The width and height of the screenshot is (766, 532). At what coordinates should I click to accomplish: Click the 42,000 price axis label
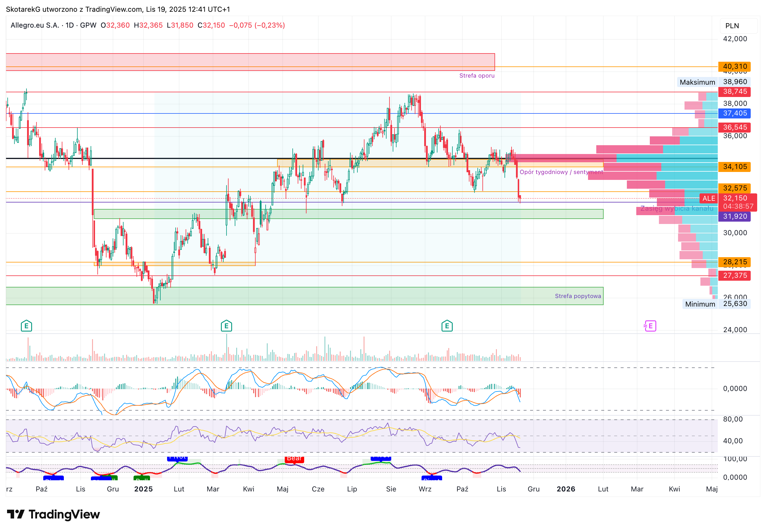coord(735,39)
